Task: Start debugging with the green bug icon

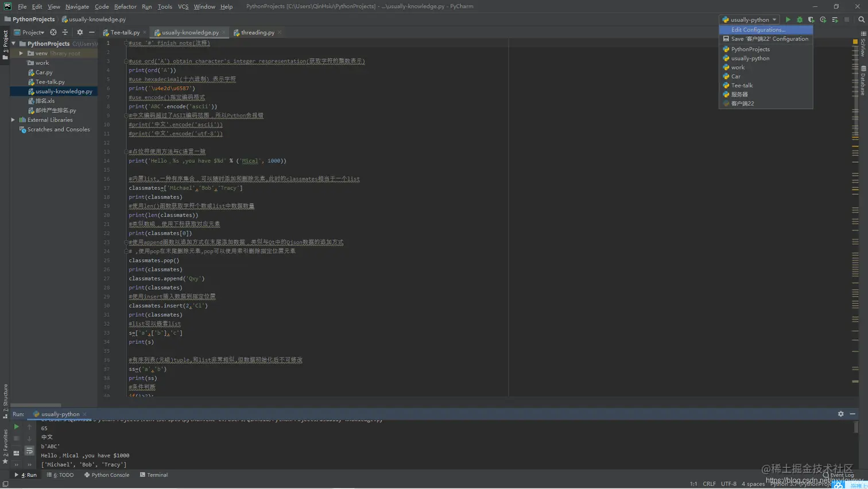Action: (x=799, y=20)
